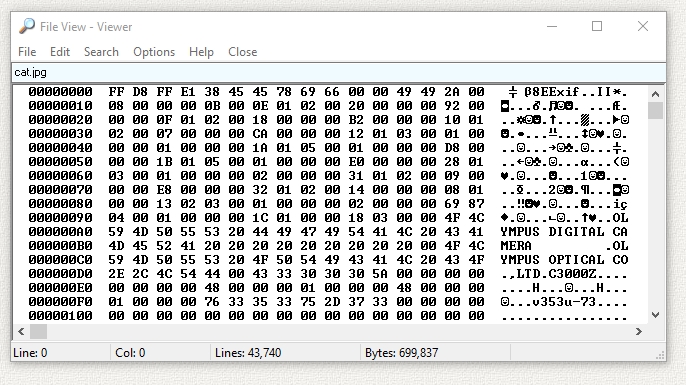Screen dimensions: 686x385
Task: Click the horizontal scrollbar thumb
Action: tap(38, 332)
